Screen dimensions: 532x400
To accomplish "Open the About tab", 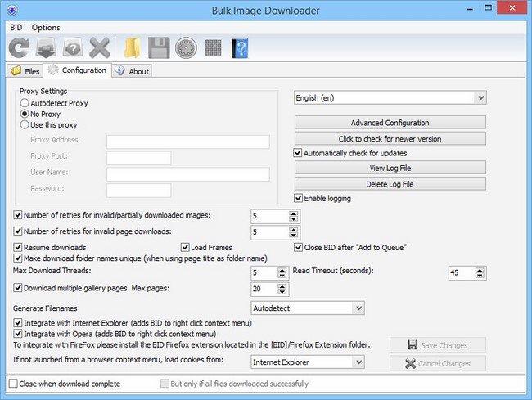I will click(132, 71).
